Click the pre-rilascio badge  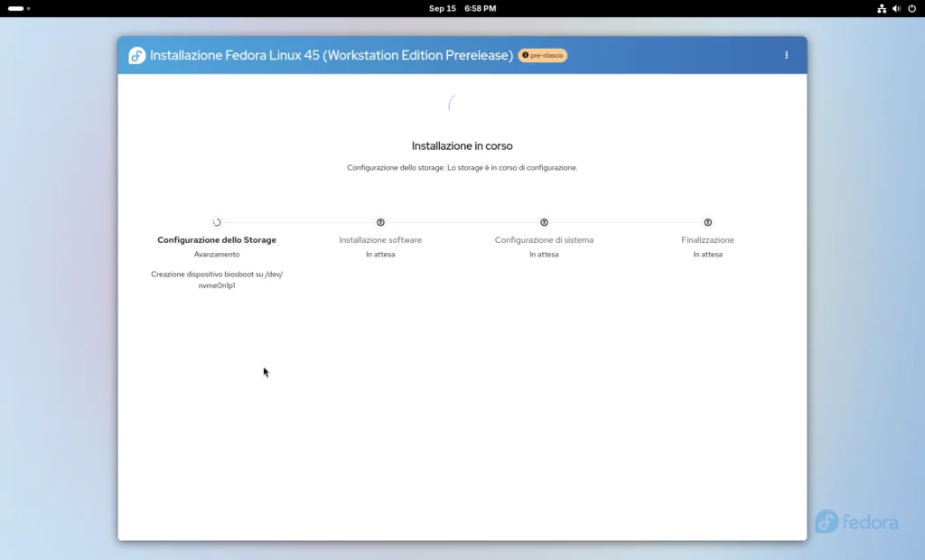coord(543,55)
